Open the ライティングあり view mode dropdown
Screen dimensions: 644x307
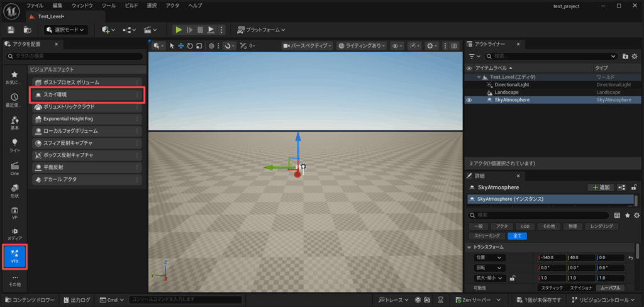[x=362, y=46]
